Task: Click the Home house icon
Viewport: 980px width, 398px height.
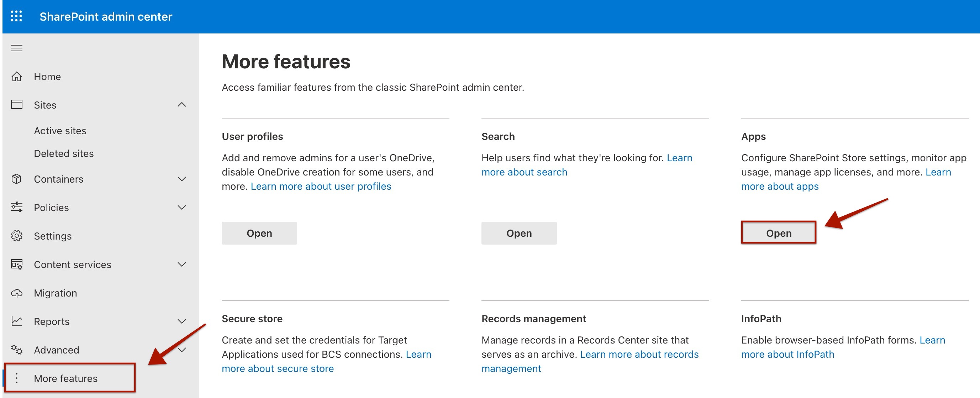Action: 16,77
